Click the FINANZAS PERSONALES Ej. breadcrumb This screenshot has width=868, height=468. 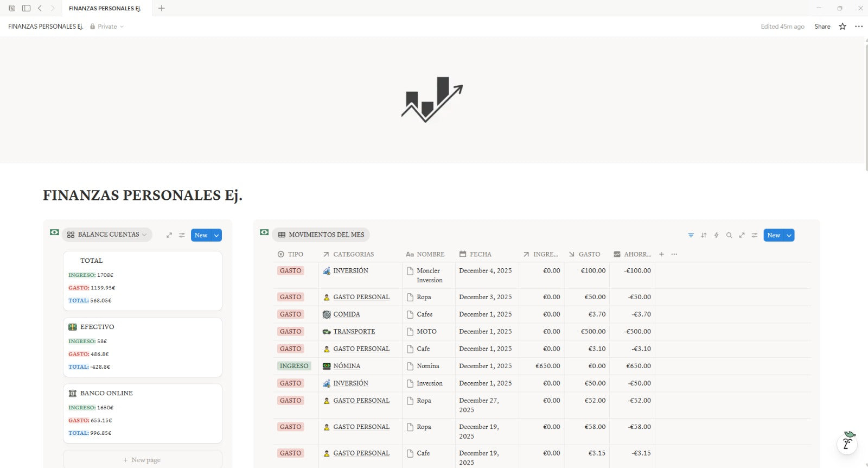click(x=46, y=26)
